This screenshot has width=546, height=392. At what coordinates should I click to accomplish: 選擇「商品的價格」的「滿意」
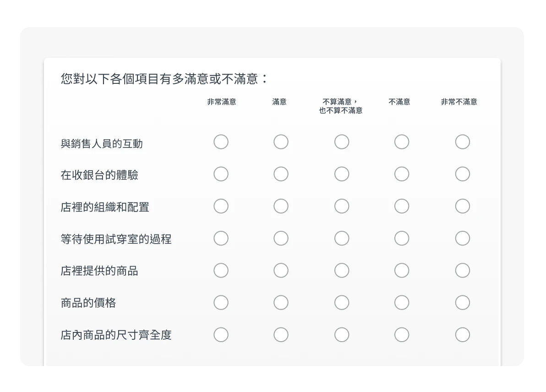click(281, 302)
